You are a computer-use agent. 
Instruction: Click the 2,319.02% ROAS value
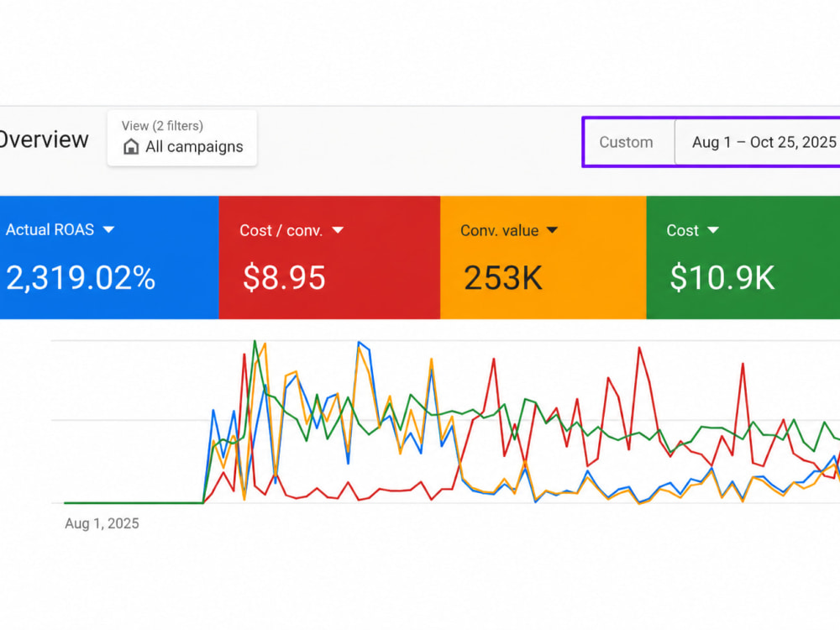[81, 277]
